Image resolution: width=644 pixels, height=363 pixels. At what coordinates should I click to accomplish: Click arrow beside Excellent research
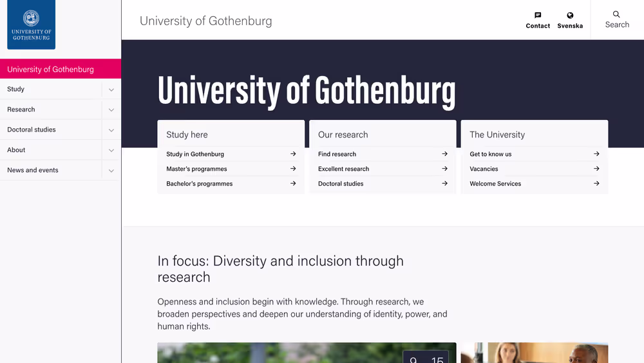pos(444,168)
